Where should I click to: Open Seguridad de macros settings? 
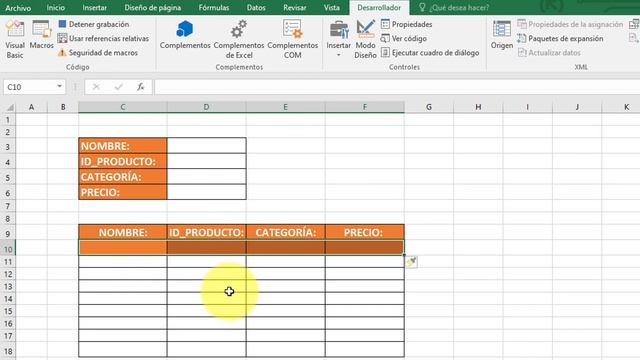98,53
